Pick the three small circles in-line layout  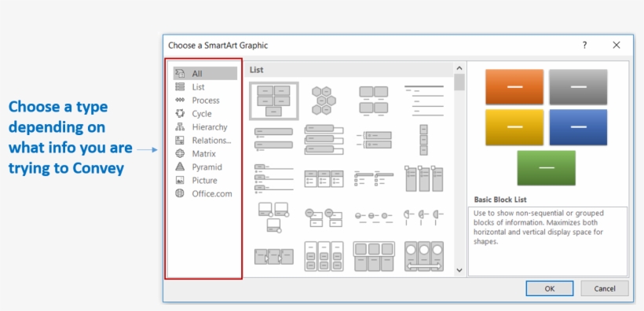click(373, 218)
